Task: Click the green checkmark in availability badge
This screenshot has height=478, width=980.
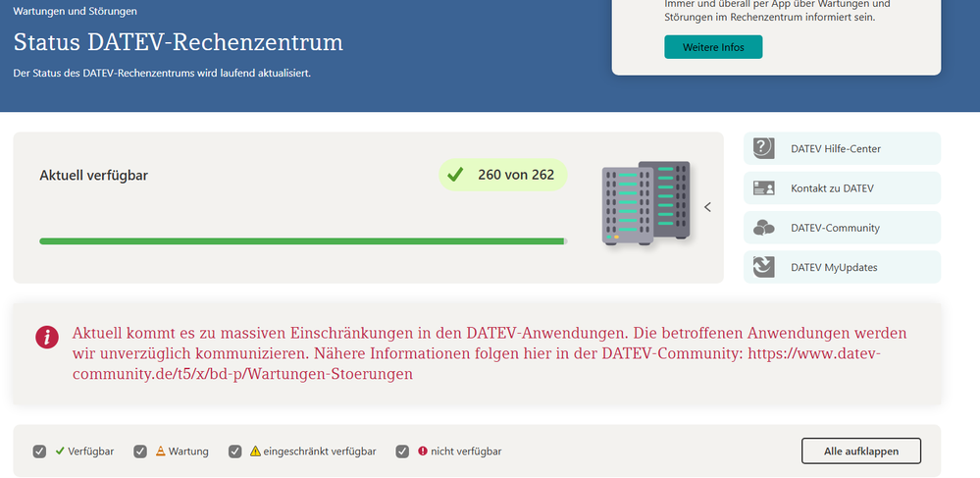Action: (455, 175)
